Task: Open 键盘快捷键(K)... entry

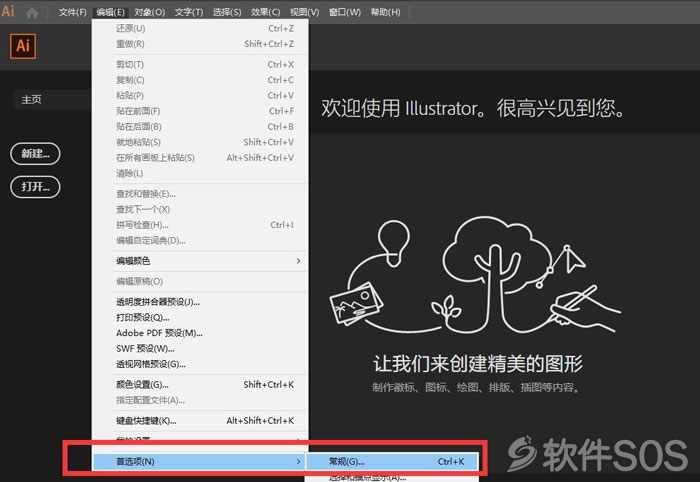Action: click(200, 421)
